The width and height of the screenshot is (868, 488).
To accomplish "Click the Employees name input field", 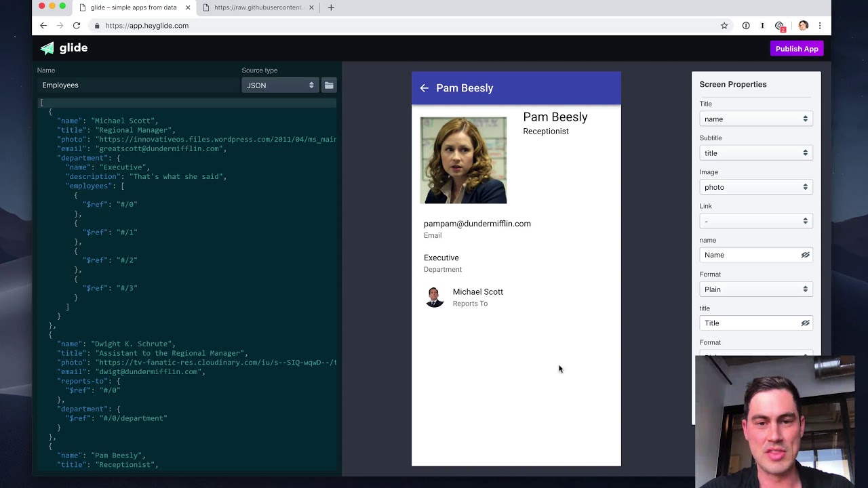I will [137, 85].
